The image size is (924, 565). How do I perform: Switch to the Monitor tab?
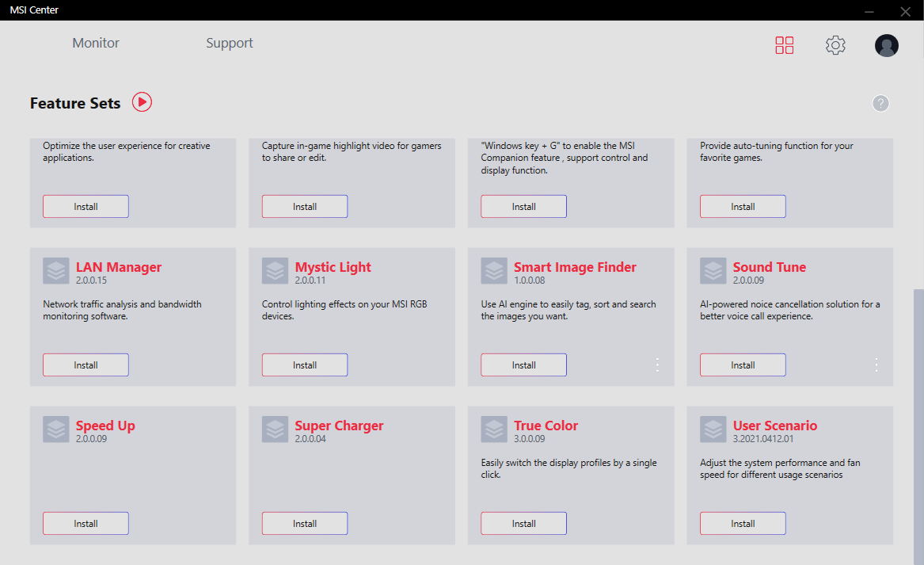(96, 43)
